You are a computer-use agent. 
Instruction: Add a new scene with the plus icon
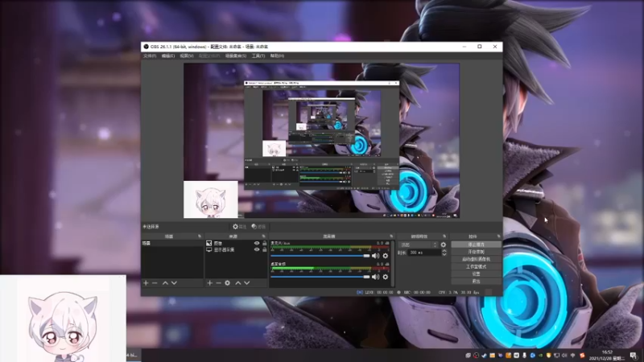(x=146, y=283)
